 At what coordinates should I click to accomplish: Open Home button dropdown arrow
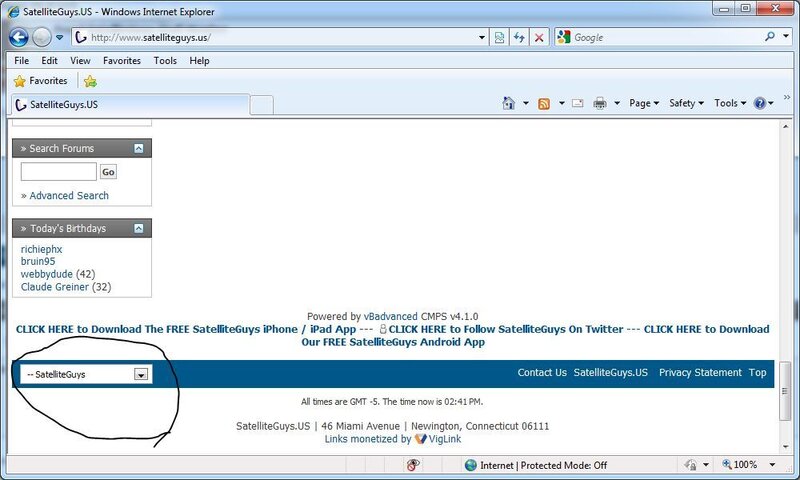(526, 103)
